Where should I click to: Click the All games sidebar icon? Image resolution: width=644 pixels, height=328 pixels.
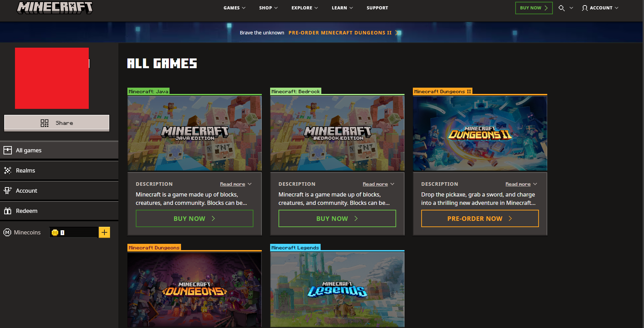(7, 150)
